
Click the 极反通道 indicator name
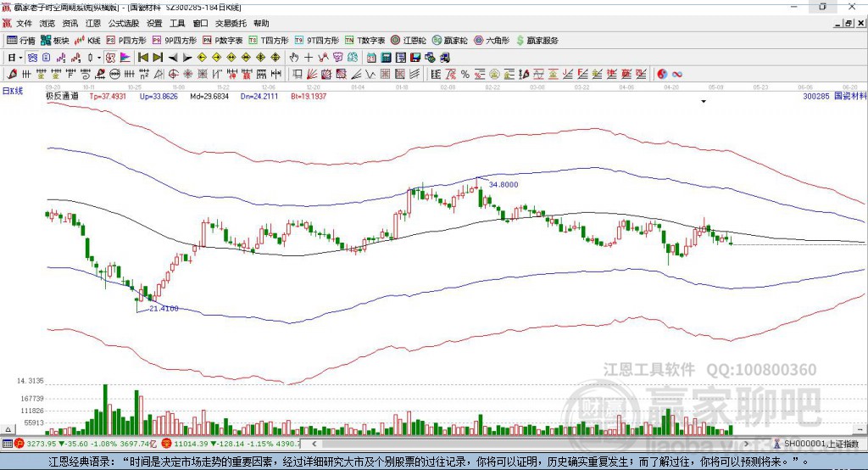click(x=62, y=96)
